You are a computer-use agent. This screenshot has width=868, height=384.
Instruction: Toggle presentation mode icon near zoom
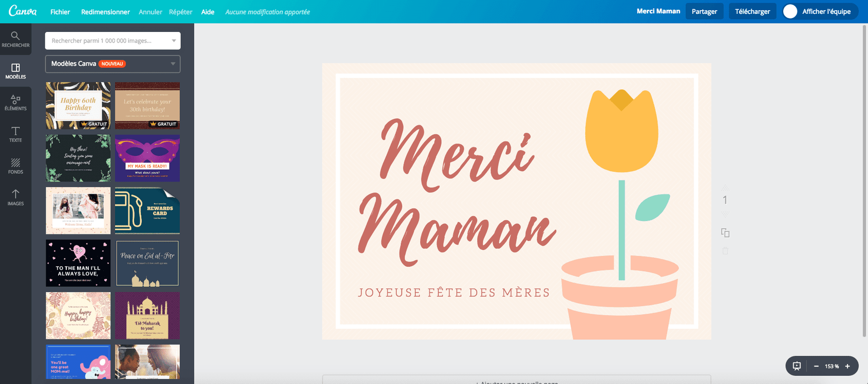point(797,366)
